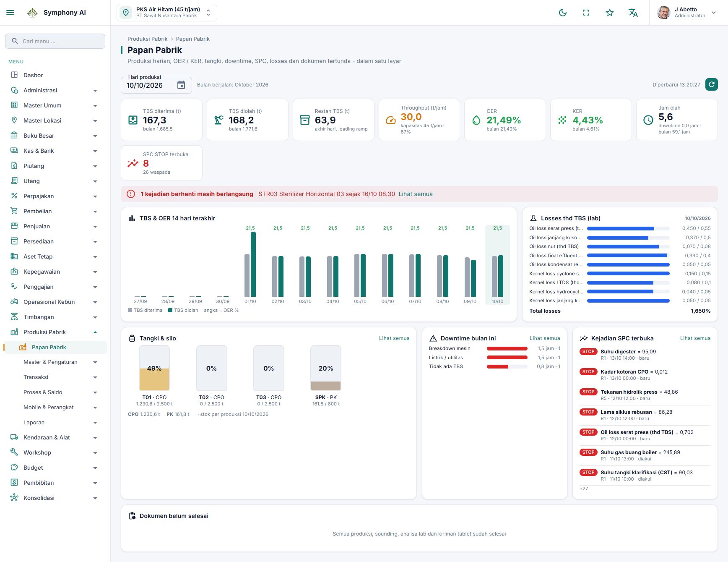
Task: Open the calendar icon in Hari produksi
Action: point(181,85)
